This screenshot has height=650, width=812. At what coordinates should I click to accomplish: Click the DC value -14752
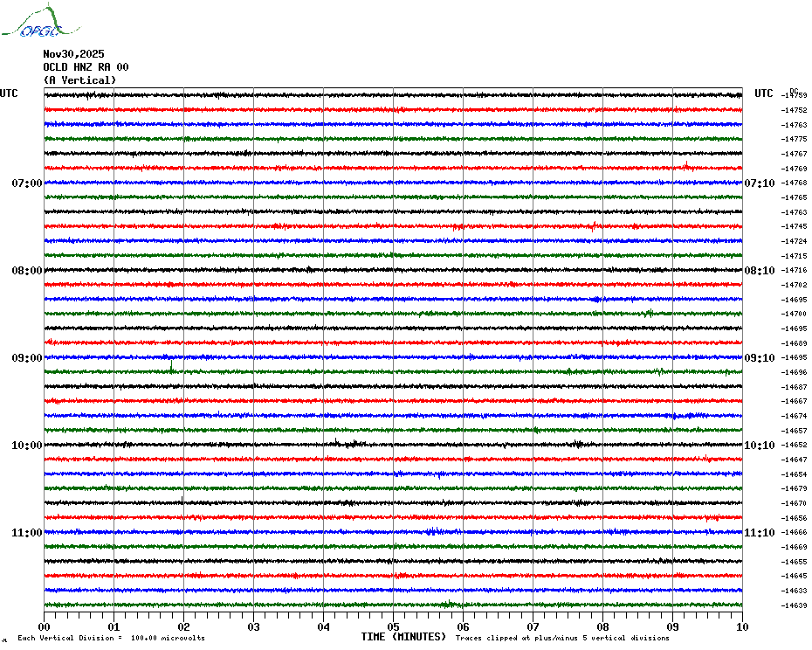click(795, 110)
